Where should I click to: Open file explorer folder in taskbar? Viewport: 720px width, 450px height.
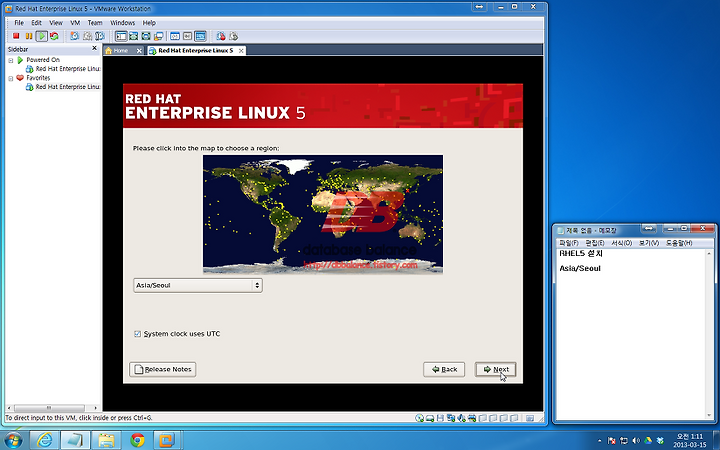(106, 440)
